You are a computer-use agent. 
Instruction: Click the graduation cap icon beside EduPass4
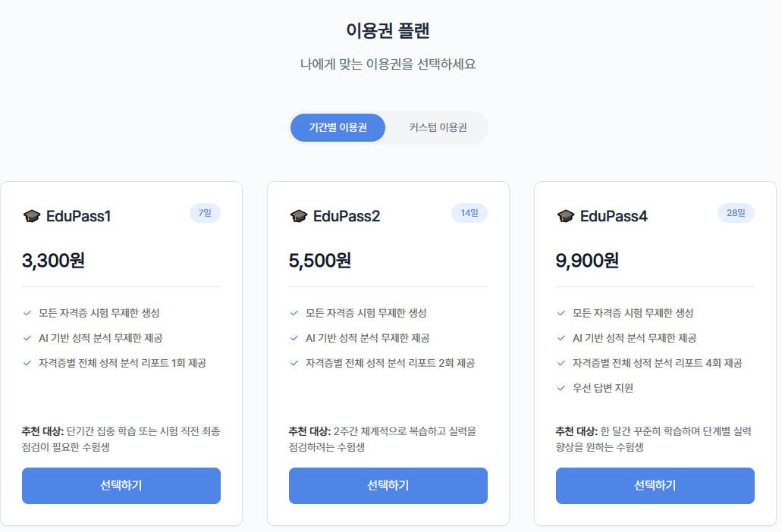[x=565, y=217]
